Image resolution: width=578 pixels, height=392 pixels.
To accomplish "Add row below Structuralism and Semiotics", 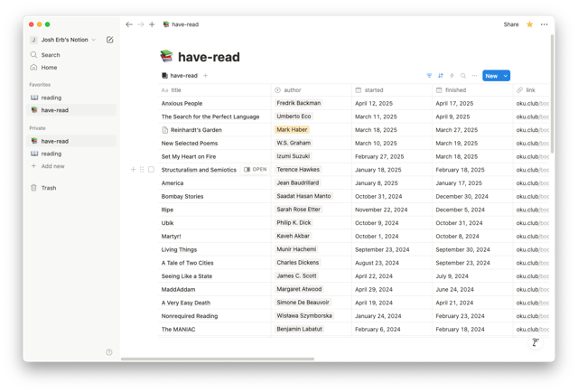I will click(x=133, y=170).
